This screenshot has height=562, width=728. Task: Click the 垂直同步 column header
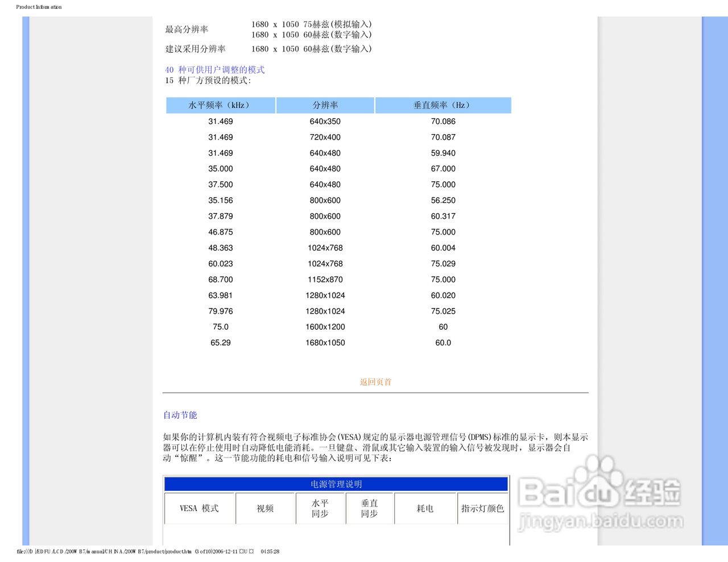[369, 509]
